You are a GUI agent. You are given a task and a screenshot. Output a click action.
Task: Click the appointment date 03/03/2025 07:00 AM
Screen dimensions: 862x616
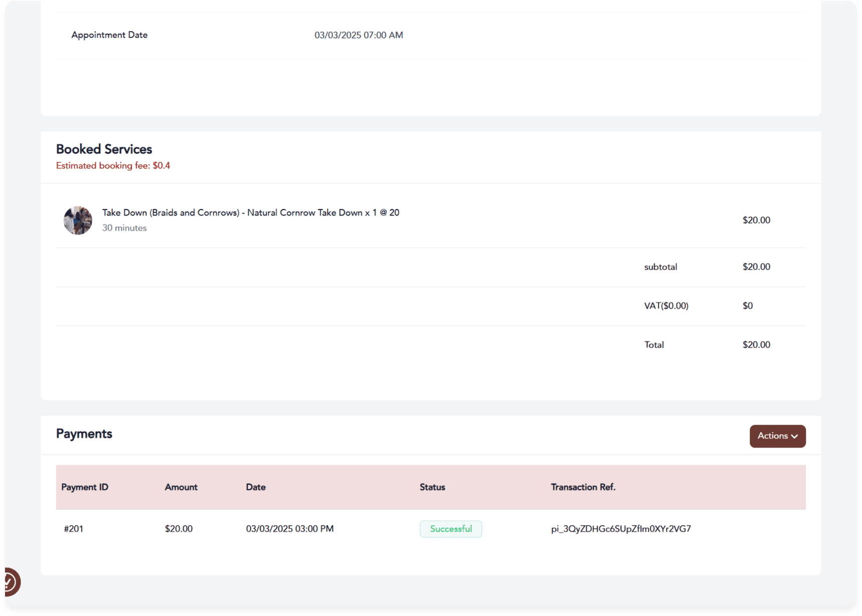pyautogui.click(x=359, y=35)
